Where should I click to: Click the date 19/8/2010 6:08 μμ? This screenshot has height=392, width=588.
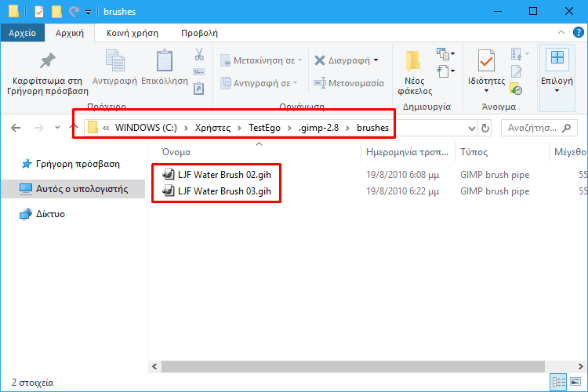coord(402,175)
